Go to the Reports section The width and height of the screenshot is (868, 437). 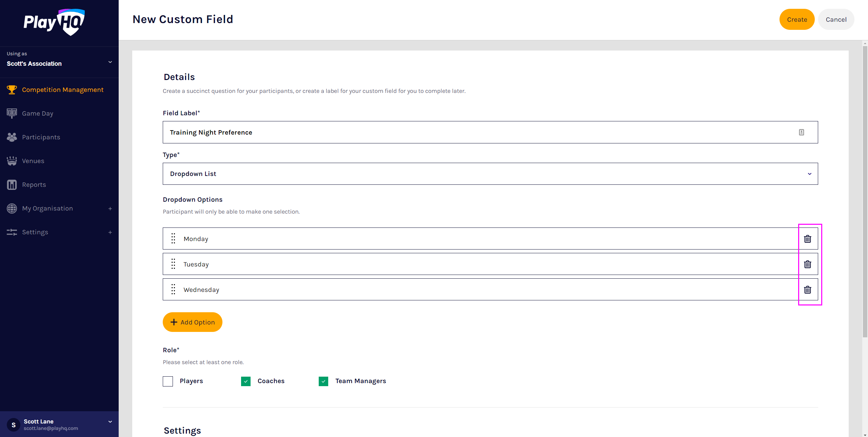coord(34,184)
